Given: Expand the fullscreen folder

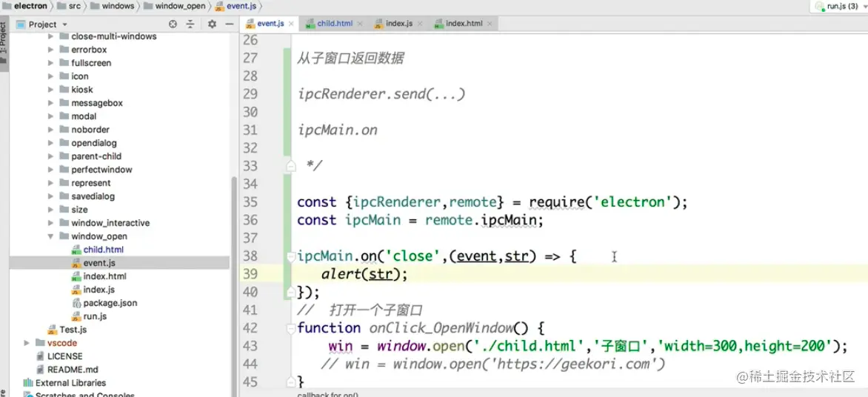Looking at the screenshot, I should (51, 63).
